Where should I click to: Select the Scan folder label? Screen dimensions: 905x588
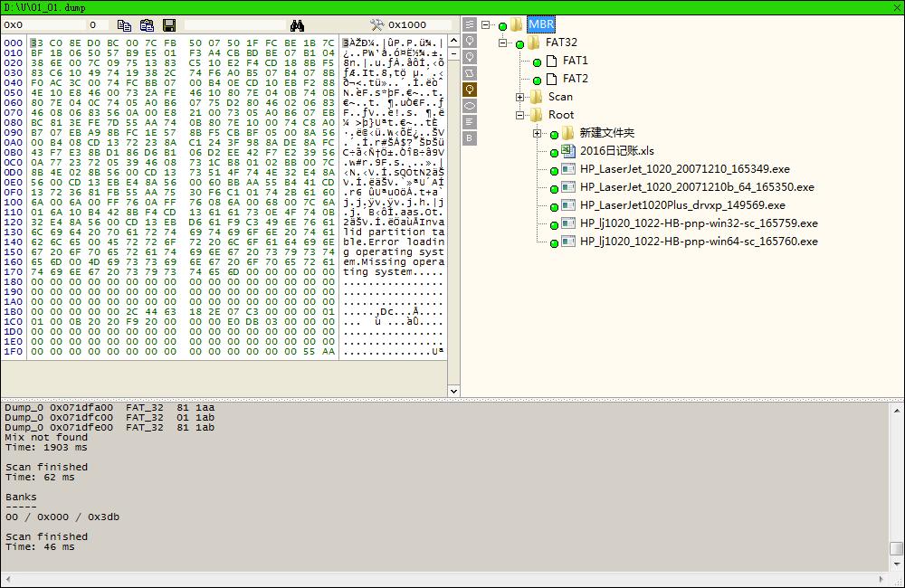(560, 97)
